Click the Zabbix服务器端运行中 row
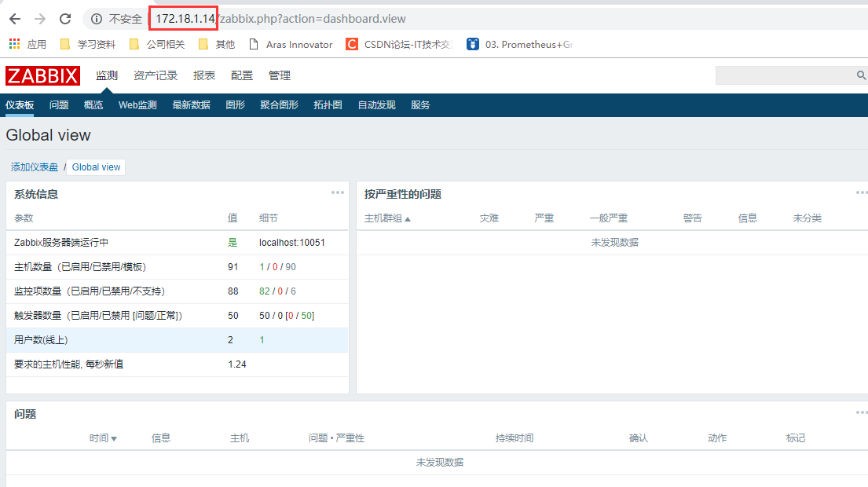 [x=178, y=243]
